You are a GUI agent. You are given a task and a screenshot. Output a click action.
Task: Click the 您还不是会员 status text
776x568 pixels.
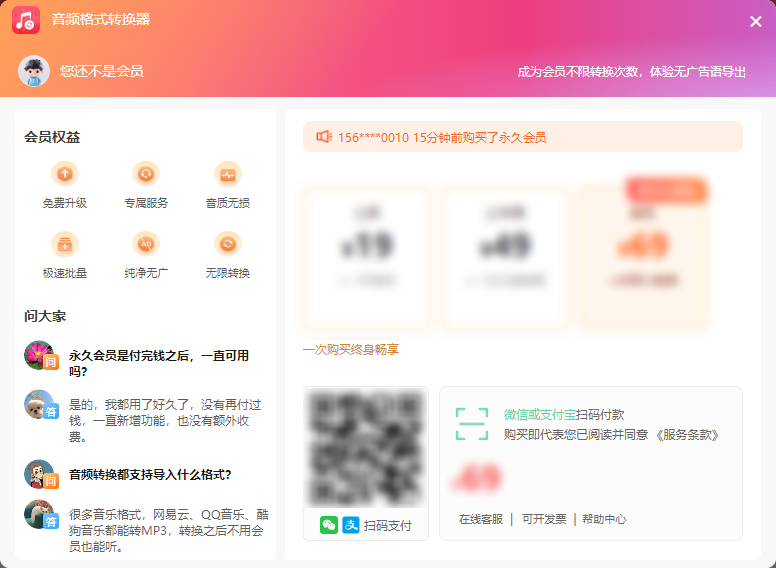(x=102, y=71)
